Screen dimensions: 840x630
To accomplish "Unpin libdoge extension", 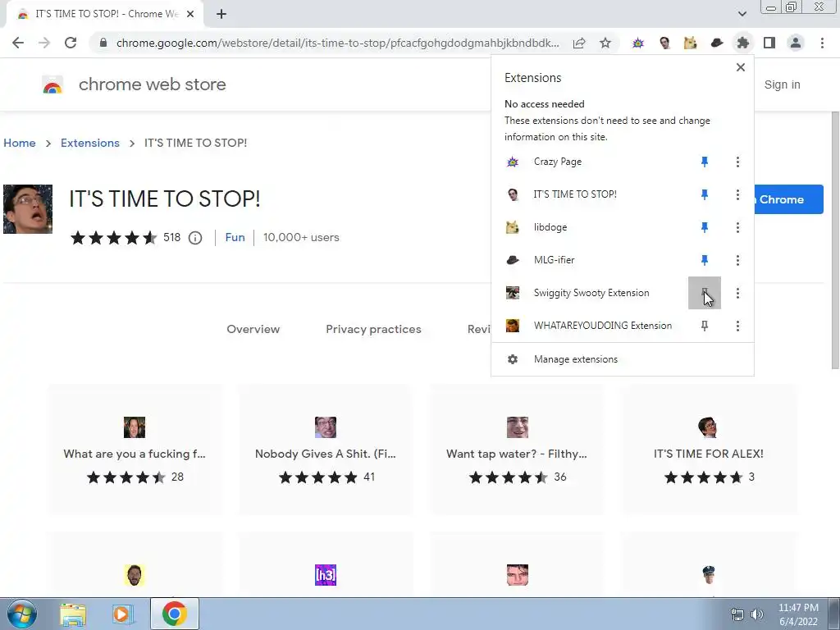I will tap(705, 227).
